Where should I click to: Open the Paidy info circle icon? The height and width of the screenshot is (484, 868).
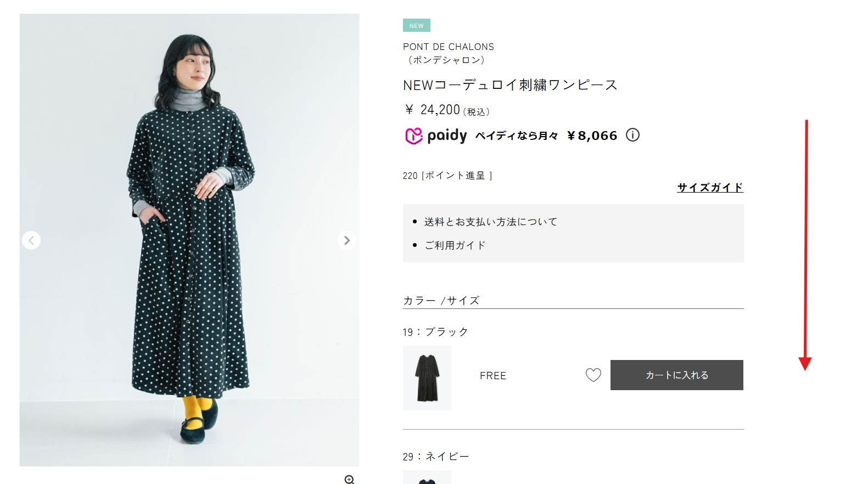tap(632, 135)
